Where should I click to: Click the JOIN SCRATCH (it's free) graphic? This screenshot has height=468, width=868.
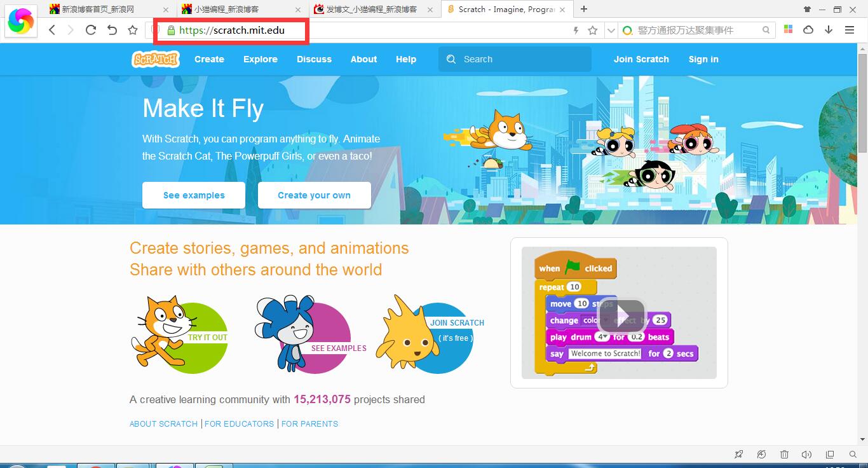430,334
